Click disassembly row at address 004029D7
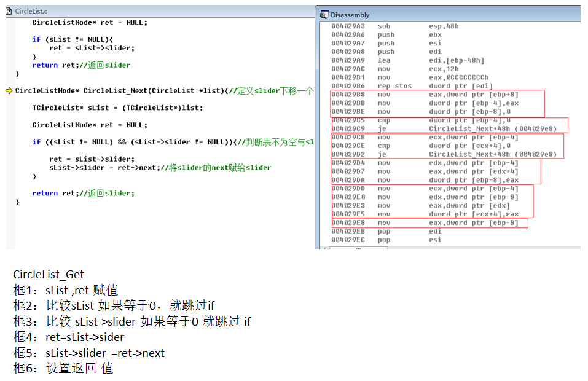 (x=425, y=171)
